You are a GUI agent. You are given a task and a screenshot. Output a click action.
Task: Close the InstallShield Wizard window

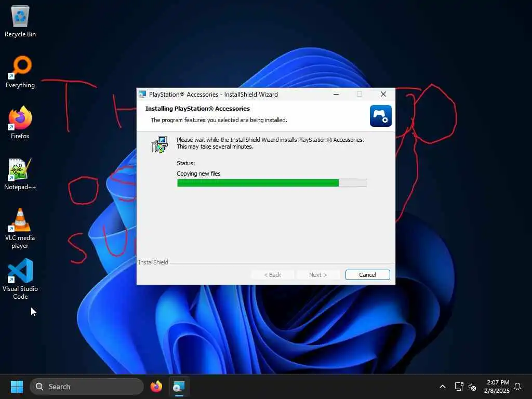[383, 95]
